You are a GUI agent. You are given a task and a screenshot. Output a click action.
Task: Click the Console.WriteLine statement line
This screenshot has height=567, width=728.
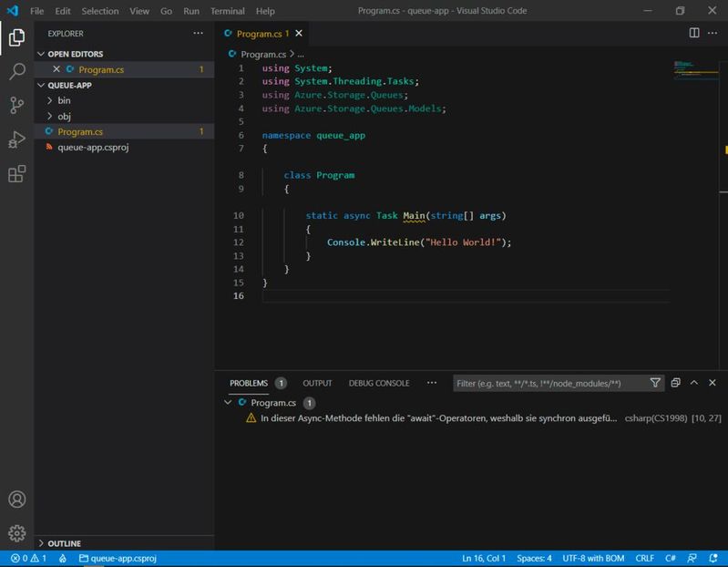419,242
